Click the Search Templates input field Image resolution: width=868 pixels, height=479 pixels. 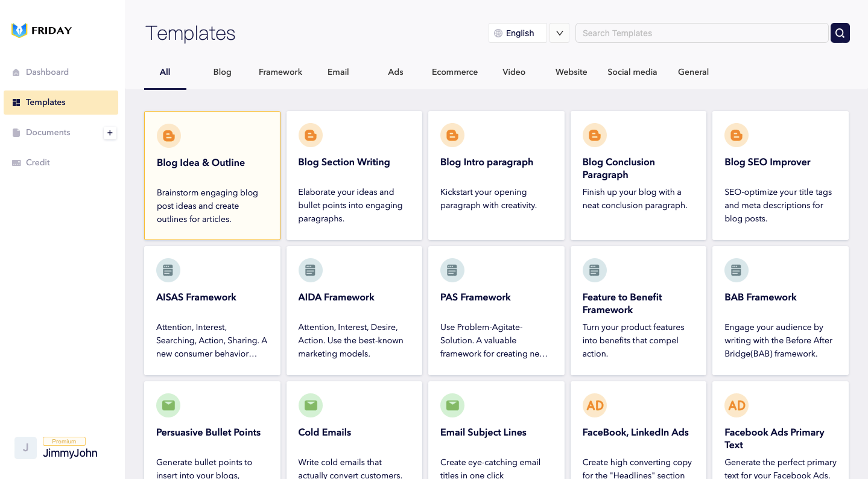(x=702, y=33)
